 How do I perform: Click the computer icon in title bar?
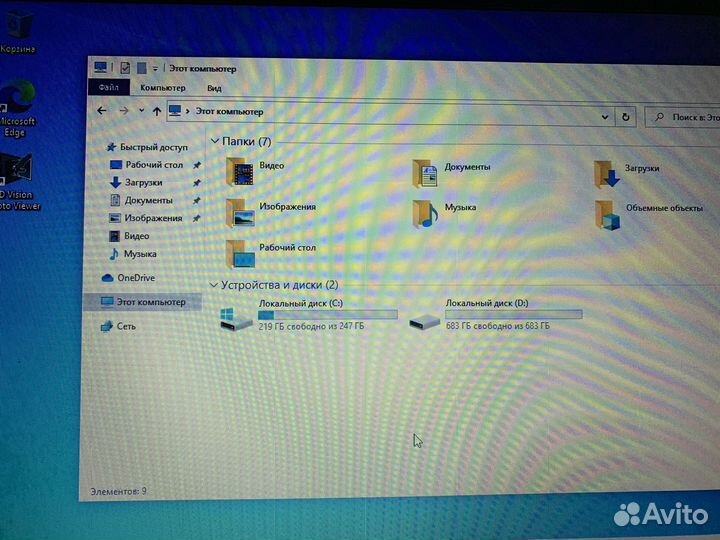(101, 68)
